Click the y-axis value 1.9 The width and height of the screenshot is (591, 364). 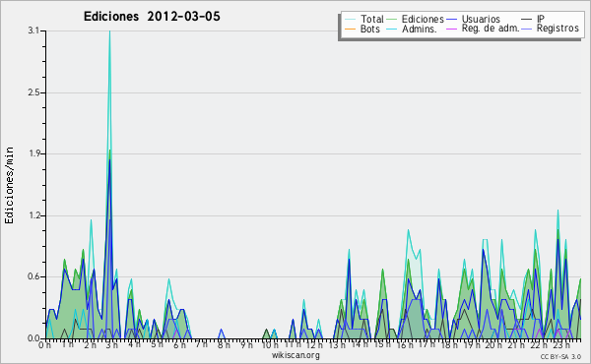[x=33, y=153]
